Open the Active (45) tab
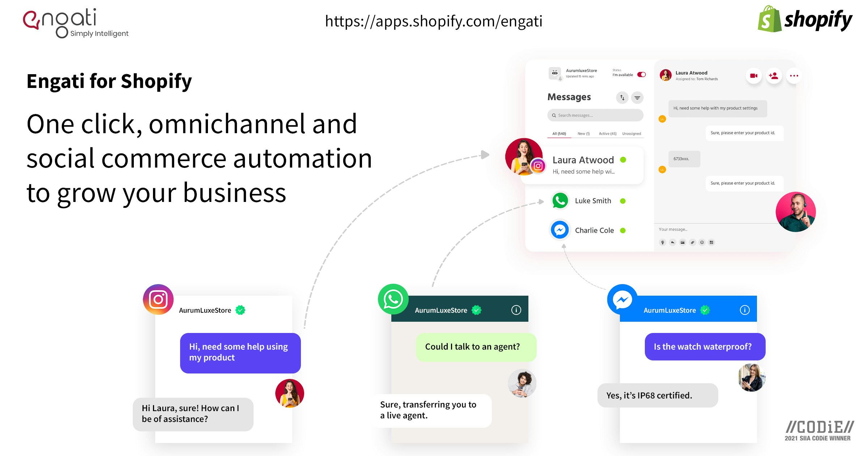Image resolution: width=868 pixels, height=456 pixels. (x=608, y=134)
